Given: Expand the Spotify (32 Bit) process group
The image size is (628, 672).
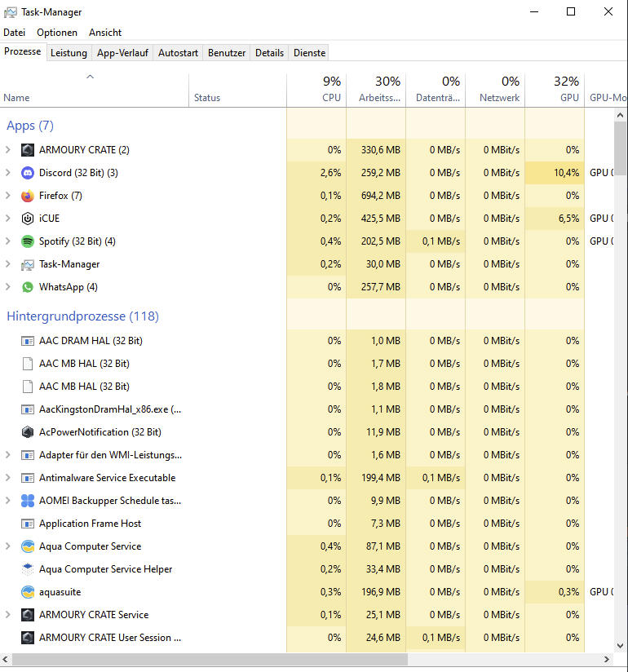Looking at the screenshot, I should (7, 241).
